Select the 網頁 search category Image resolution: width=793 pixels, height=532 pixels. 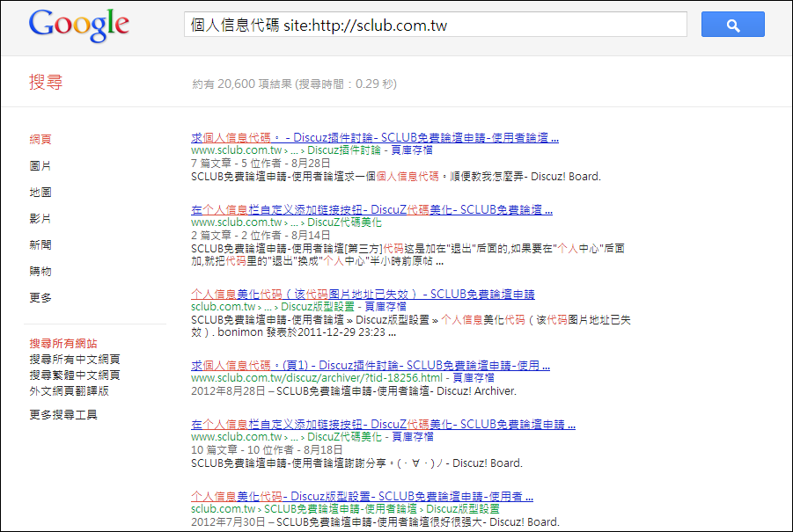point(40,139)
